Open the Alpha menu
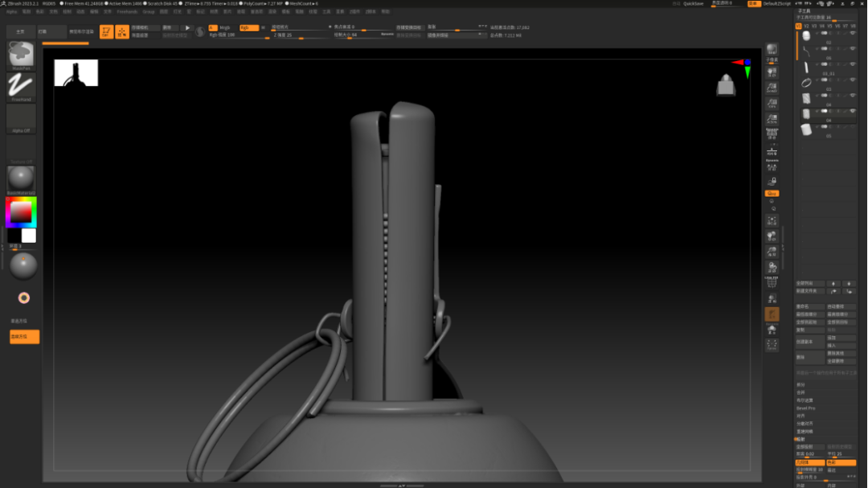This screenshot has height=488, width=868. coord(11,11)
